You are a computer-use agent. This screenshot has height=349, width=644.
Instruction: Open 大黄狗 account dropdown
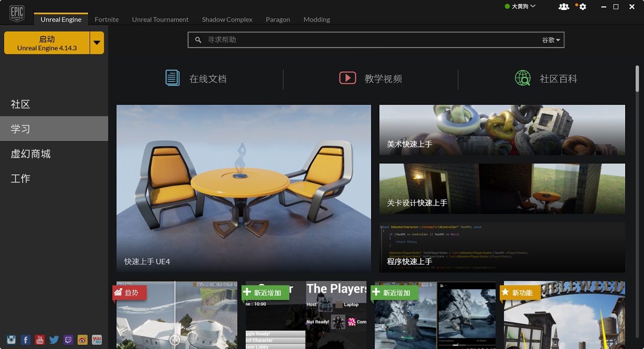tap(520, 6)
